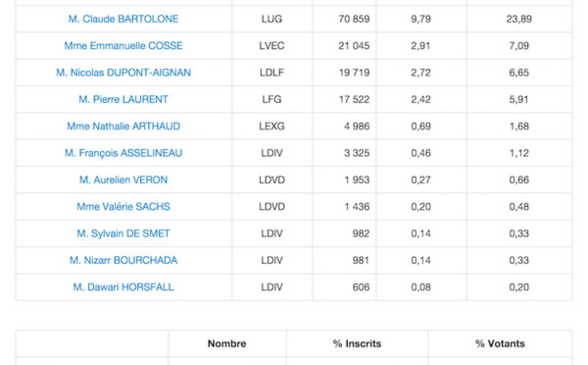This screenshot has width=588, height=365.
Task: Click the Nombre column header
Action: point(227,343)
